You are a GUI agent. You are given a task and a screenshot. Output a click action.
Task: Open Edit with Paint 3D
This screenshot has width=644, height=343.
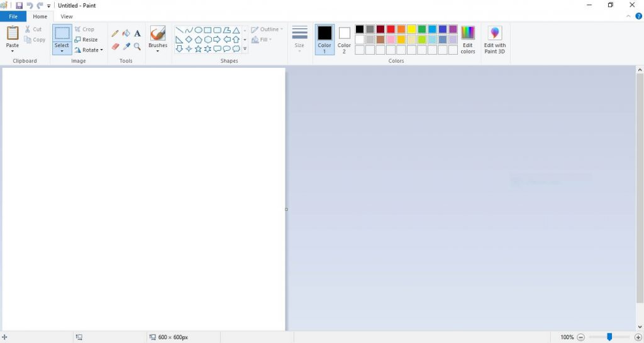pos(495,40)
